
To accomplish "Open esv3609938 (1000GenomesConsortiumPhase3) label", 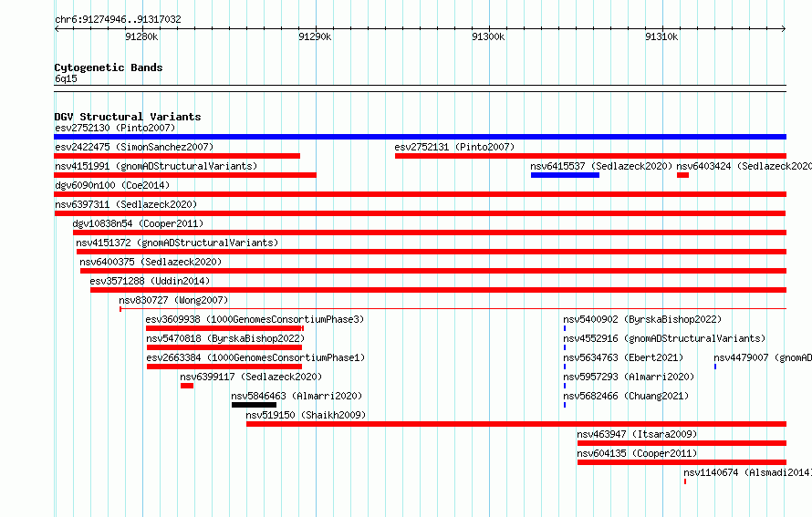I will tap(255, 319).
